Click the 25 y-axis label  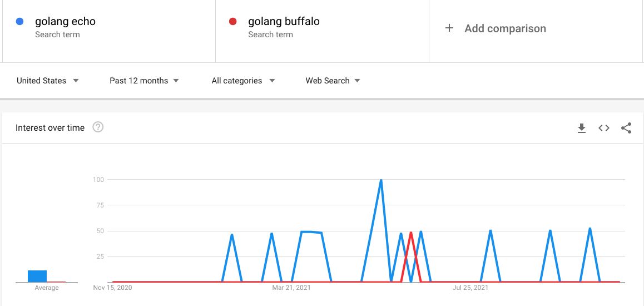point(101,256)
